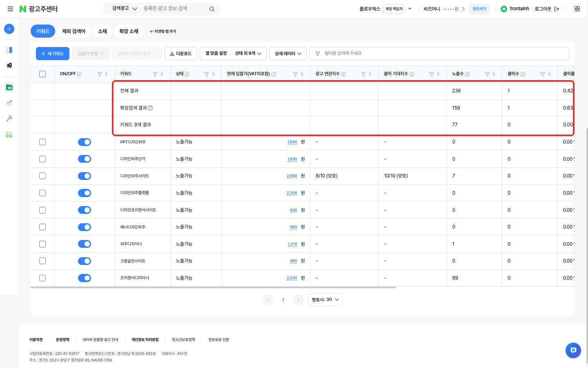This screenshot has height=368, width=588.
Task: Open the 행표시: 30 dropdown
Action: click(325, 300)
